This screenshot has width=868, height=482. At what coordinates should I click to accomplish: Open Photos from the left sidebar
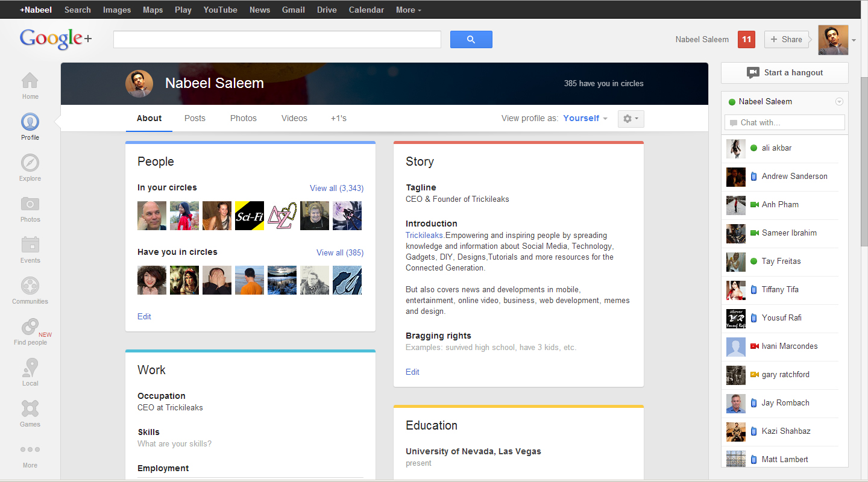(30, 209)
